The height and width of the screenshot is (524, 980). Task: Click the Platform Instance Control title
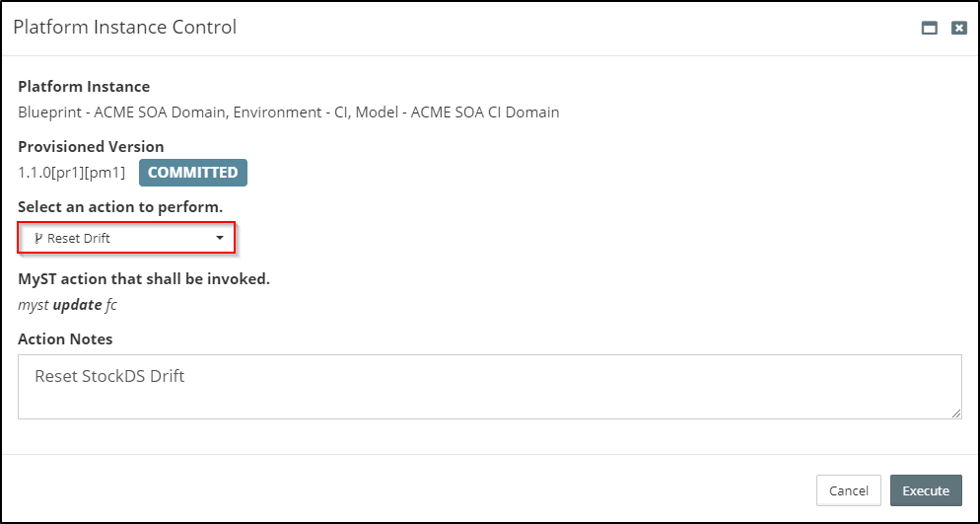click(x=125, y=28)
